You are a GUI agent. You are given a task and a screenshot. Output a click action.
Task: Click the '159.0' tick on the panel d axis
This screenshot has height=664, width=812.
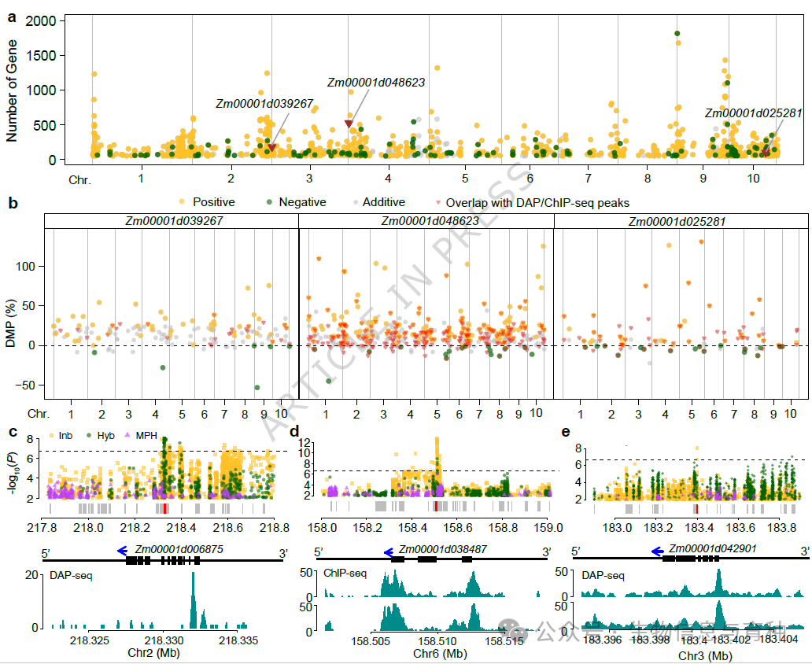pos(548,527)
